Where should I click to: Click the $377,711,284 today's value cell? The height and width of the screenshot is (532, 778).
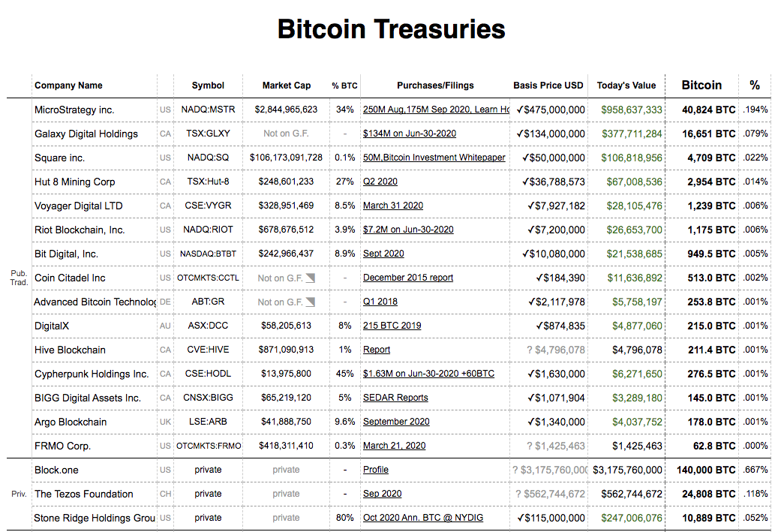point(632,134)
